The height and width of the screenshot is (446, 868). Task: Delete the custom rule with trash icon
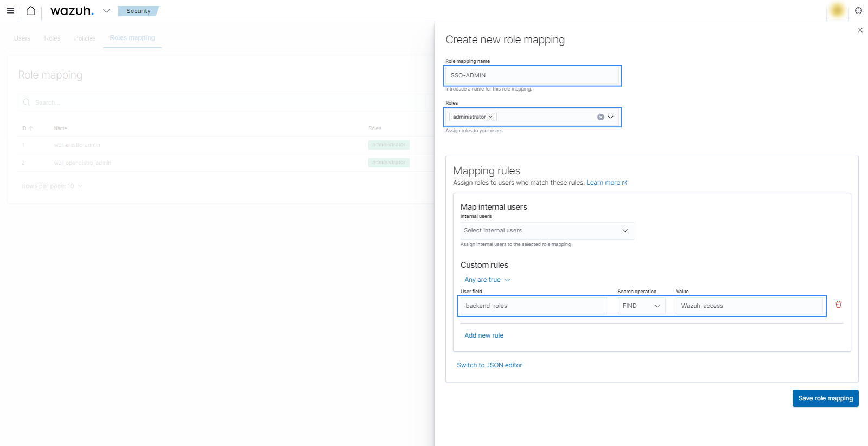[838, 305]
